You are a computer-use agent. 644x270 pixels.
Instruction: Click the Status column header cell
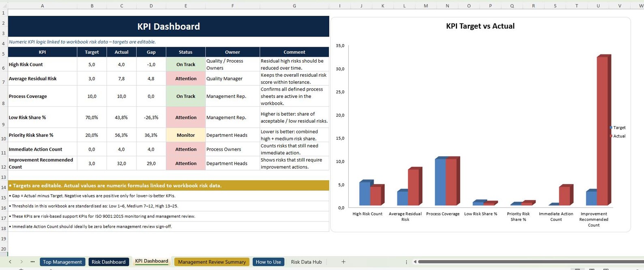pyautogui.click(x=186, y=52)
